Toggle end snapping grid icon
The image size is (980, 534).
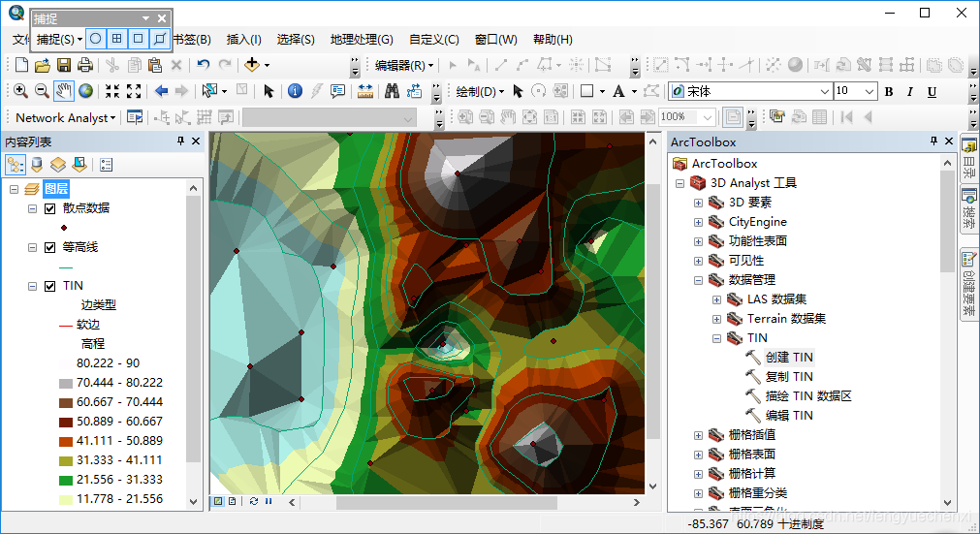[x=117, y=39]
